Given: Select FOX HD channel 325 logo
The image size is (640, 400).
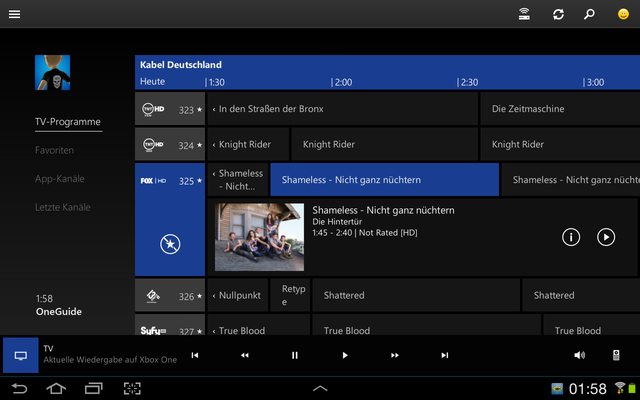Looking at the screenshot, I should (153, 180).
